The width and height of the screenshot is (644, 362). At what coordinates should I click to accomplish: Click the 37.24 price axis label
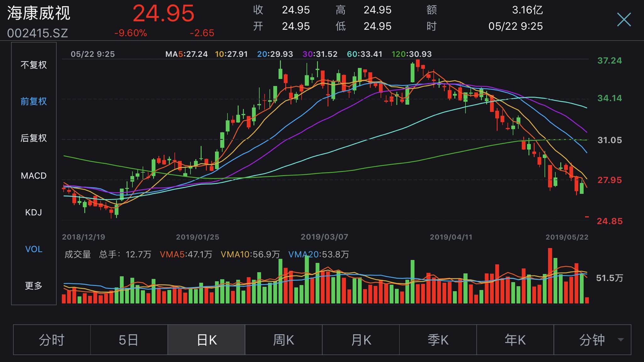coord(610,61)
